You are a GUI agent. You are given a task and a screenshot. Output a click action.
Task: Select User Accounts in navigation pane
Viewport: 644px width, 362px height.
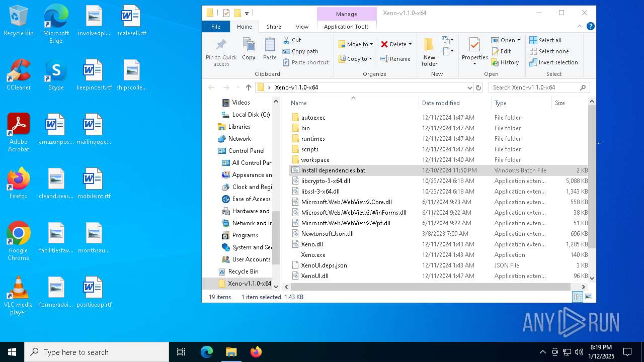pyautogui.click(x=251, y=259)
